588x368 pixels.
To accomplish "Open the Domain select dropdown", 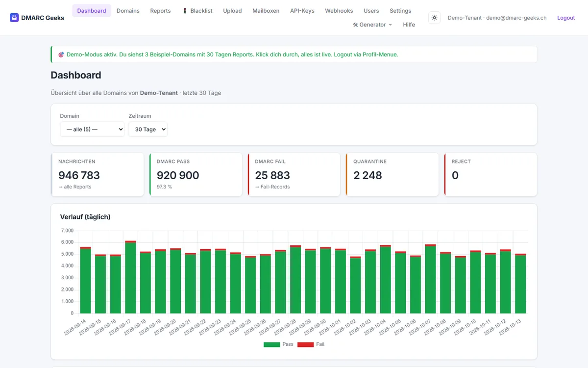I will [92, 130].
